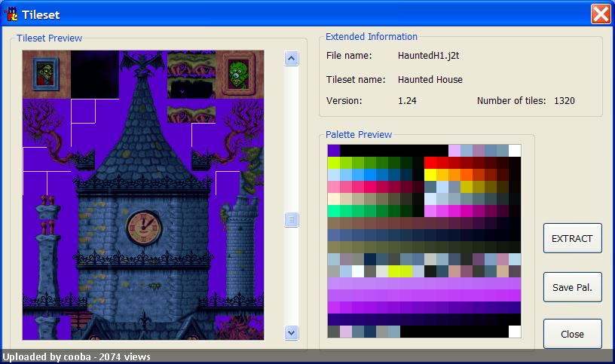The height and width of the screenshot is (364, 615).
Task: Click the bat gargoyle atop the tower roof
Action: coord(142,62)
